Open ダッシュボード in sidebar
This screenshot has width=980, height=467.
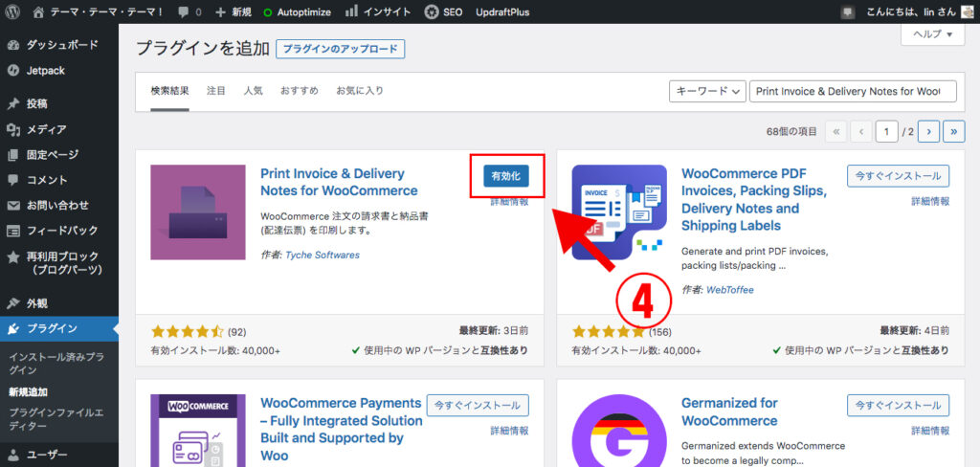coord(59,45)
